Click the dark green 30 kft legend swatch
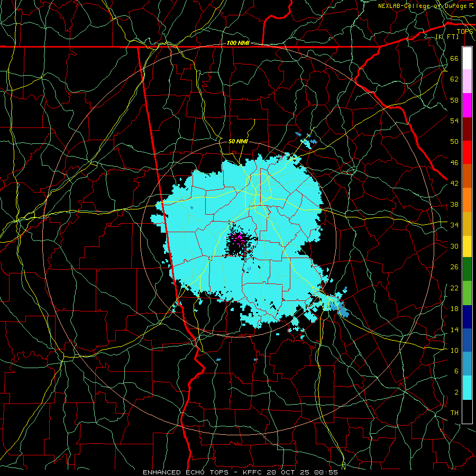The image size is (476, 476). pyautogui.click(x=467, y=269)
